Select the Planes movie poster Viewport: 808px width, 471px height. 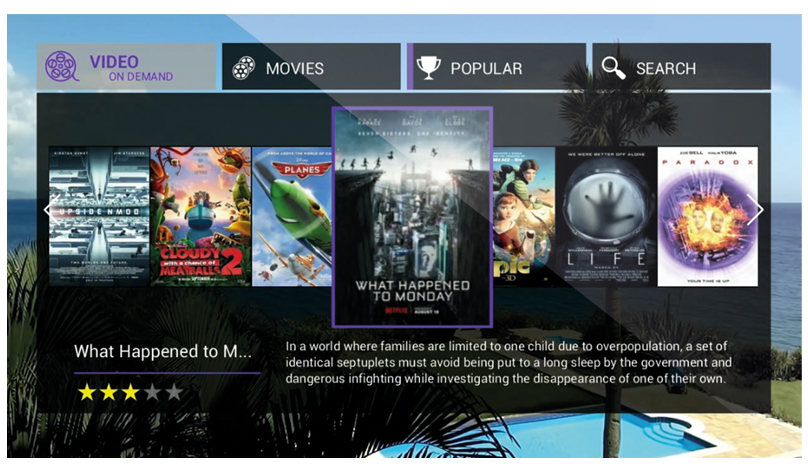(x=292, y=216)
